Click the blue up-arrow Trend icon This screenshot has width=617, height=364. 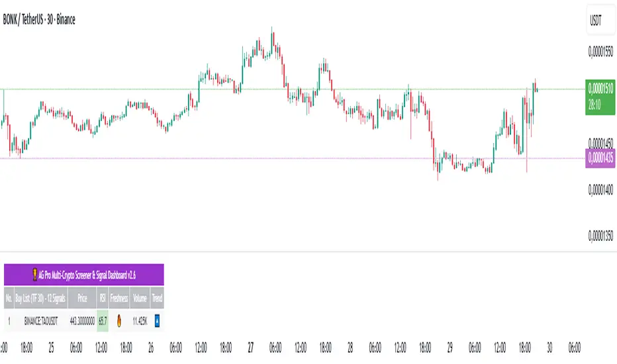[x=157, y=322]
